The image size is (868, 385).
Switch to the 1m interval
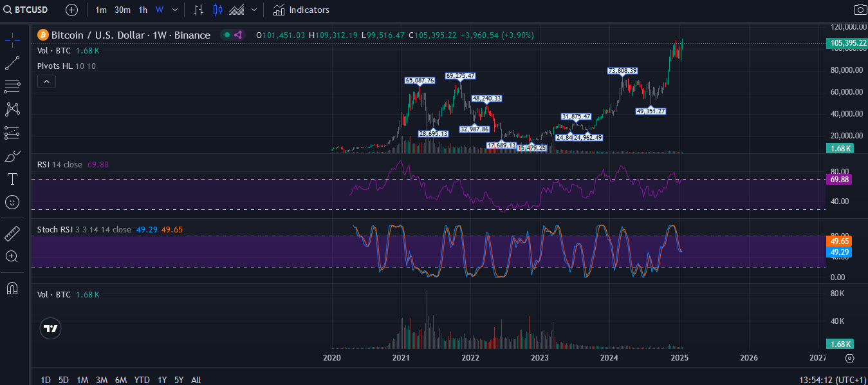pyautogui.click(x=101, y=10)
